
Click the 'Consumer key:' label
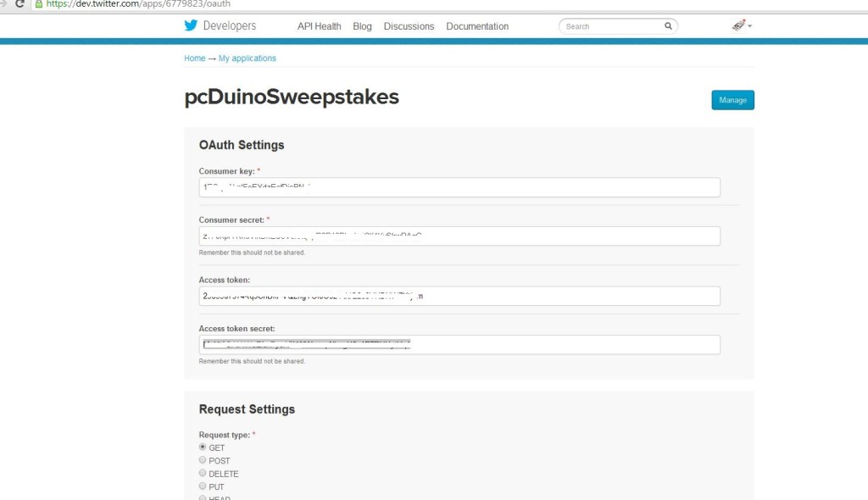click(x=226, y=171)
